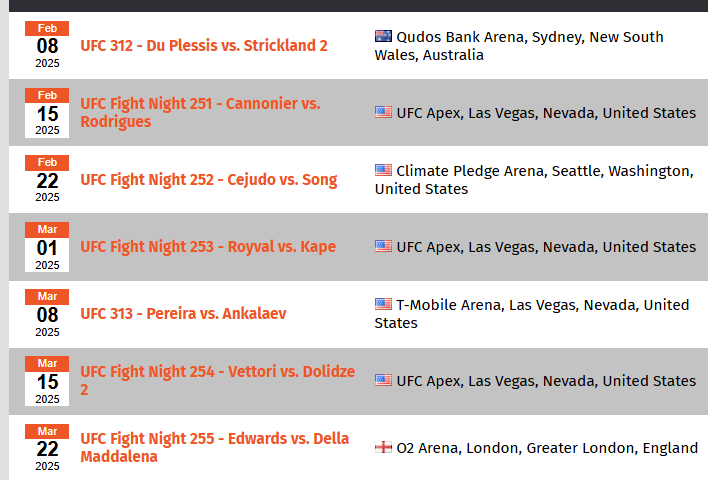Click the Australian flag icon for Sydney
The width and height of the screenshot is (708, 480).
pos(383,37)
